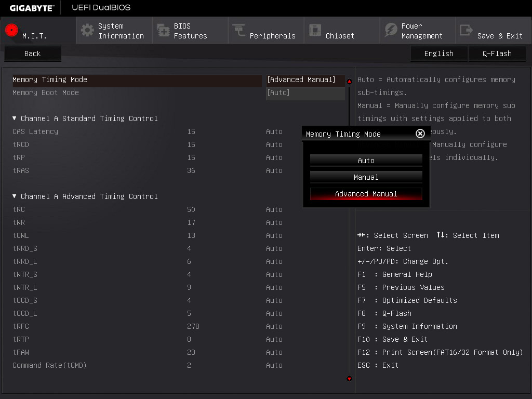Click the tFAW row label
Image resolution: width=532 pixels, height=399 pixels.
[x=21, y=352]
